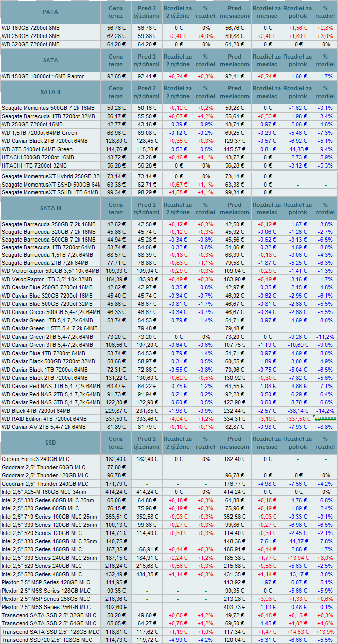Click the SATA III section header
This screenshot has width=338, height=644.
[50, 208]
